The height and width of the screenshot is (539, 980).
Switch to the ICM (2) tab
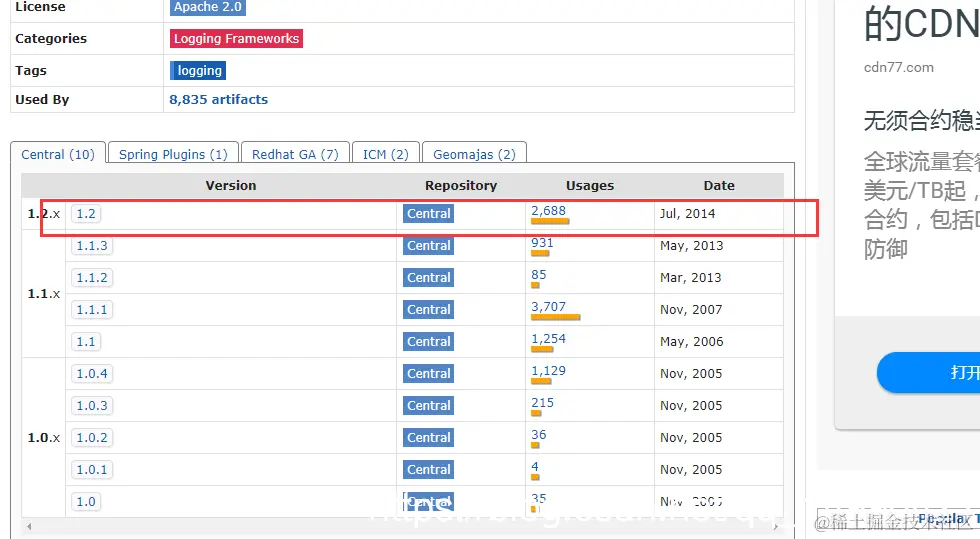pos(386,154)
